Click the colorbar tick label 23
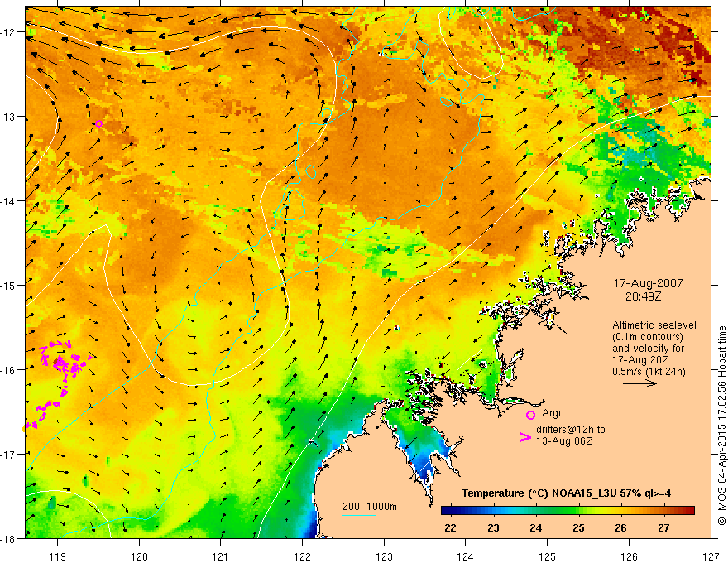The image size is (728, 563). [493, 528]
